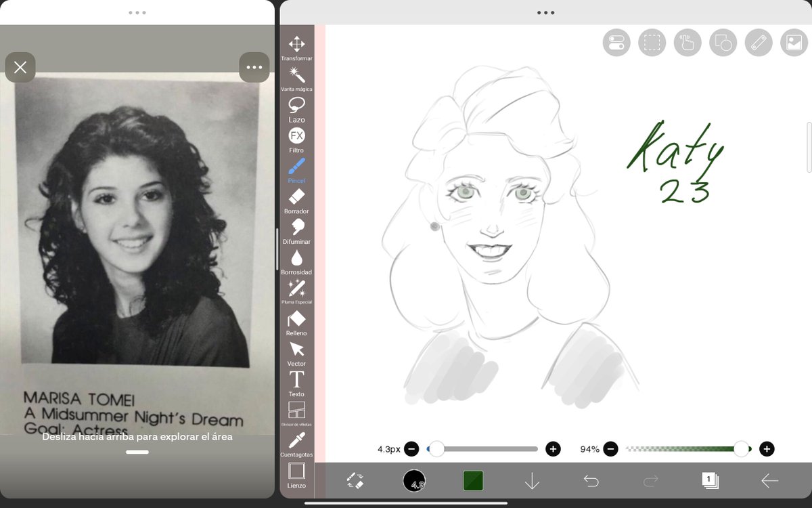Select the Vector arrow tool
Image resolution: width=812 pixels, height=508 pixels.
pos(296,354)
